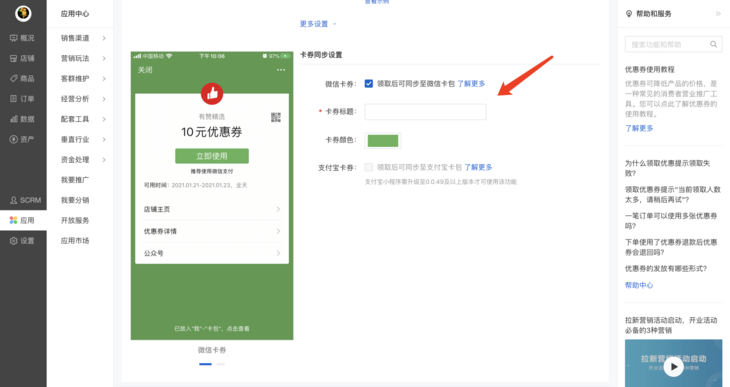The height and width of the screenshot is (387, 730).
Task: Click the 10元优惠券 title in preview
Action: 212,132
